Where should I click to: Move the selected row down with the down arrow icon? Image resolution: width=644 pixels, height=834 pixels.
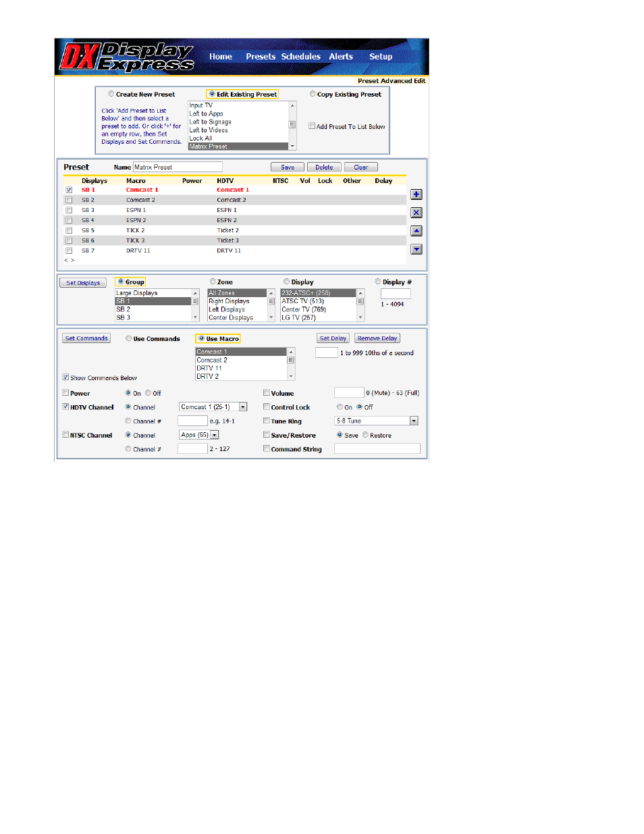[x=417, y=249]
